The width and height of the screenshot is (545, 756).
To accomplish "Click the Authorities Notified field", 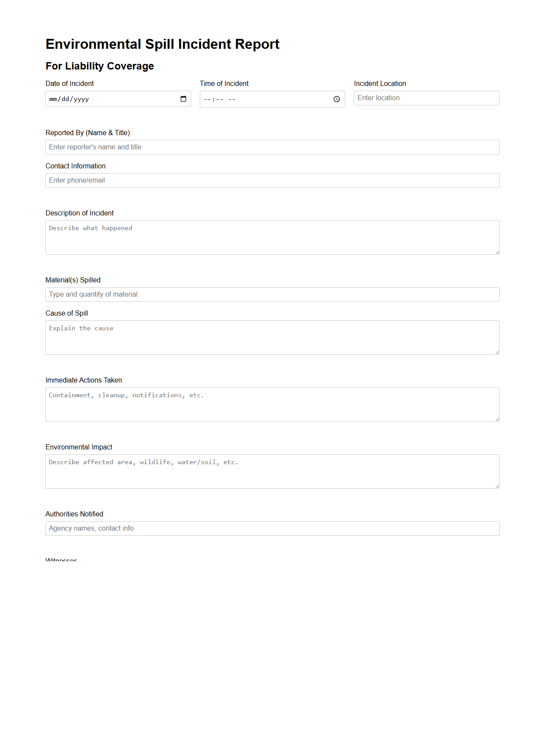I will click(272, 528).
